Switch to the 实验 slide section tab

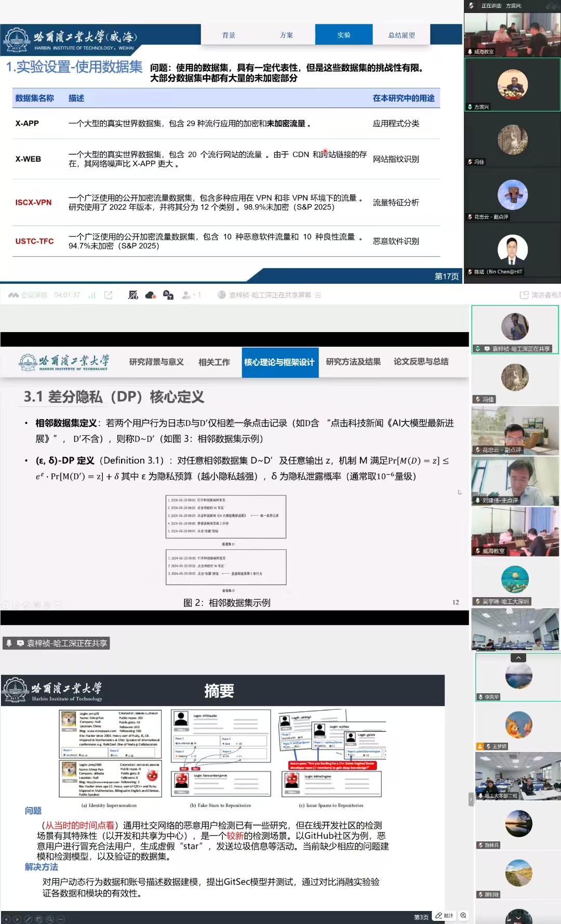coord(343,35)
